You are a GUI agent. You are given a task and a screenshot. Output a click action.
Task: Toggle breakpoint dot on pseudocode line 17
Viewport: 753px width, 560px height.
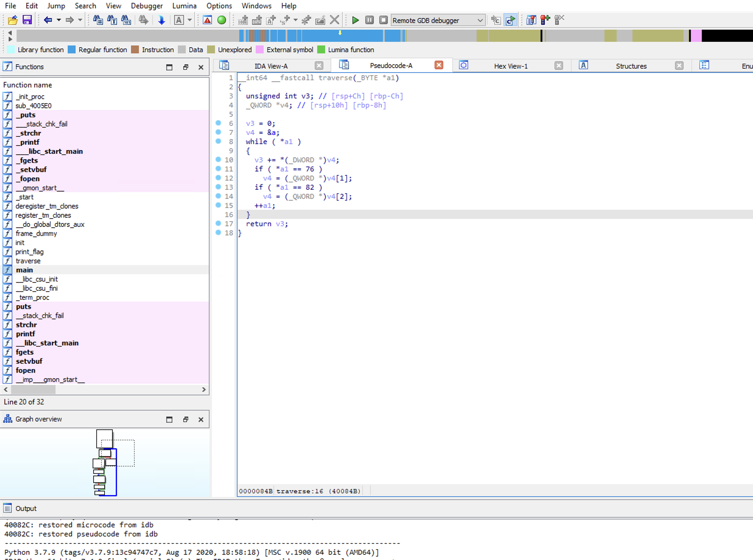[x=218, y=223]
